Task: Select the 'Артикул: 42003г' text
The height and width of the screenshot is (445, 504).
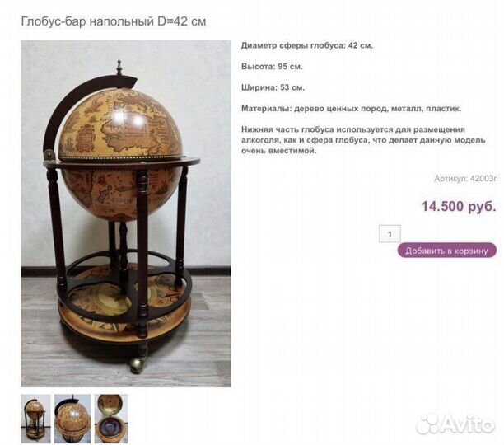Action: 465,179
